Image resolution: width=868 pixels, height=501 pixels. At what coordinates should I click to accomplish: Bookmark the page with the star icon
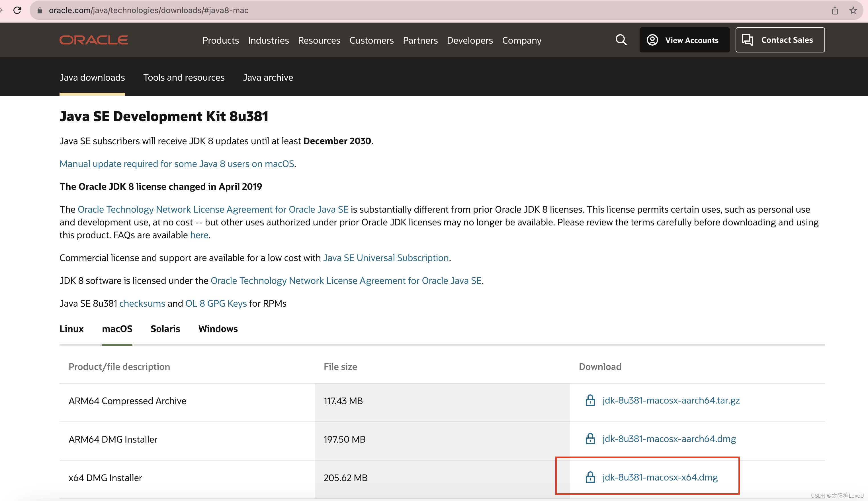[x=853, y=10]
